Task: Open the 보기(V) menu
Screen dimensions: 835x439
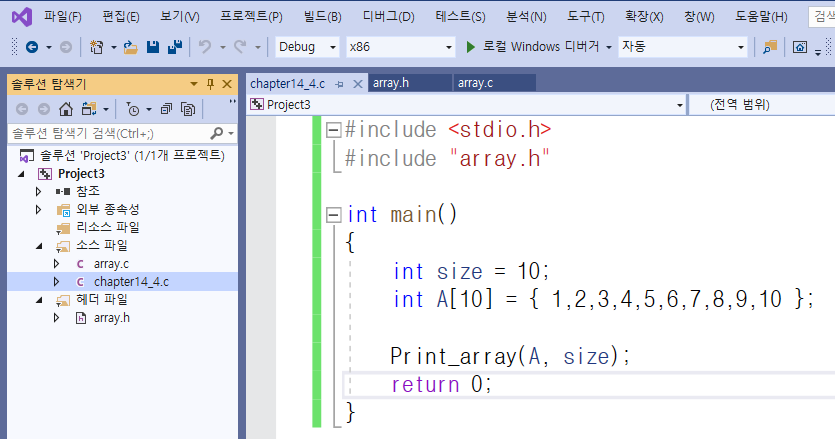Action: 180,17
